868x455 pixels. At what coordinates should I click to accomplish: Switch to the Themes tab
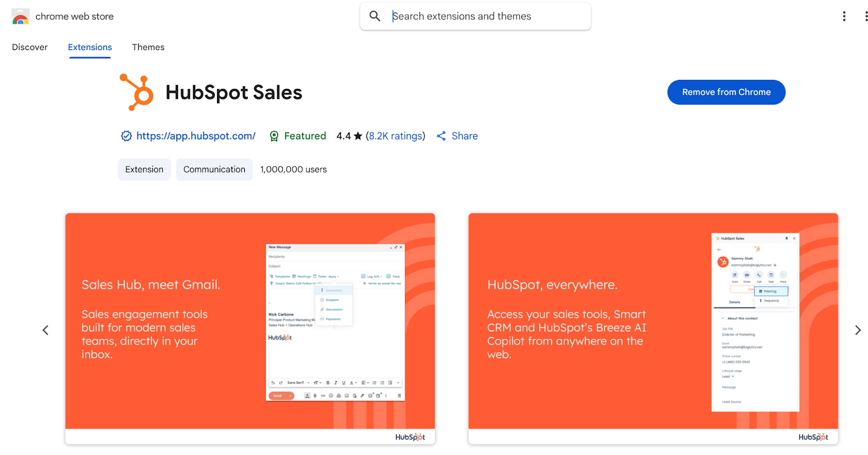click(148, 47)
